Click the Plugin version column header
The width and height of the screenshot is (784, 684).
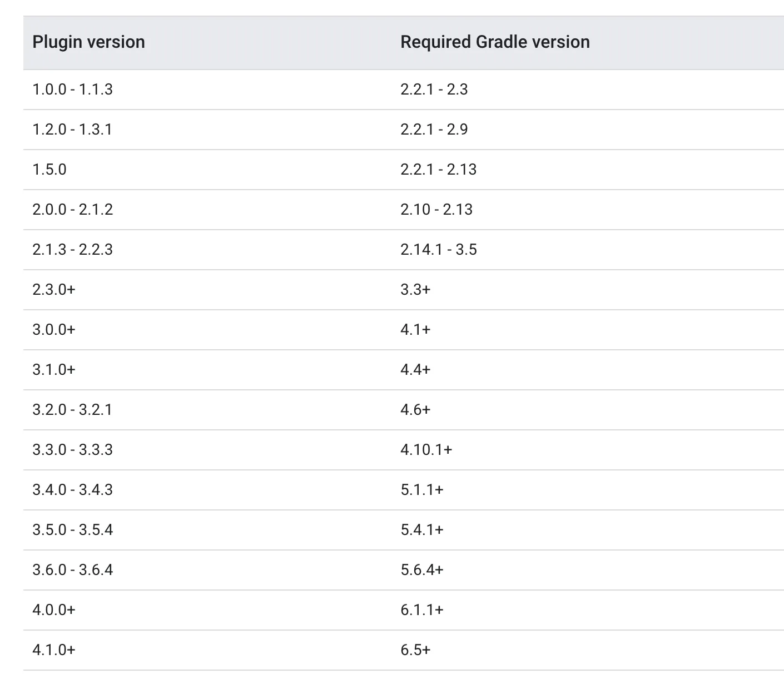point(89,42)
